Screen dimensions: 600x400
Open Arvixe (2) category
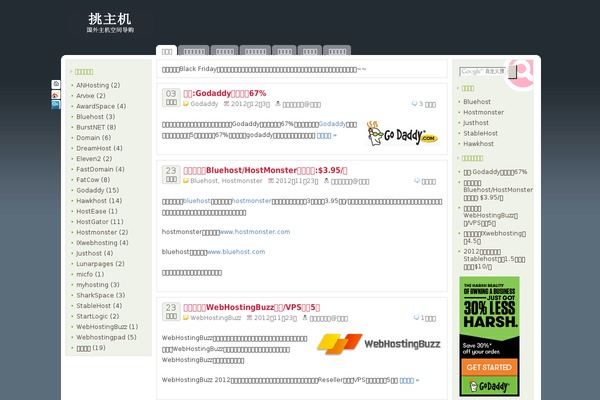(91, 96)
